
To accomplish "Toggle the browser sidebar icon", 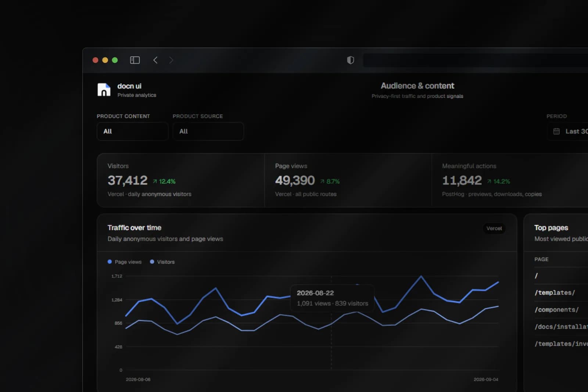I will pyautogui.click(x=135, y=60).
